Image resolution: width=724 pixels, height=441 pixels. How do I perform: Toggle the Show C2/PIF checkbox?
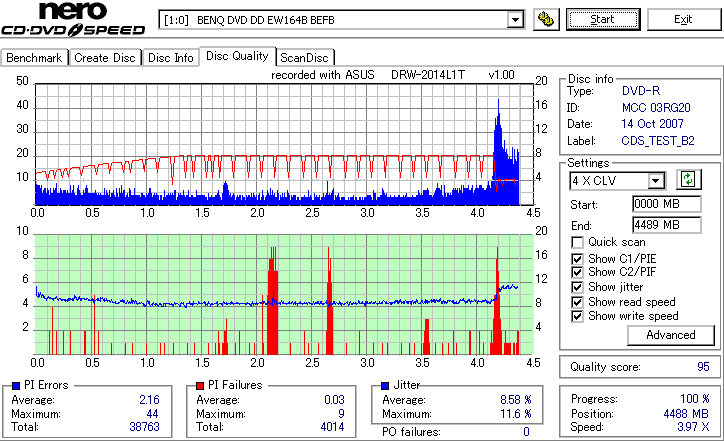pos(577,272)
